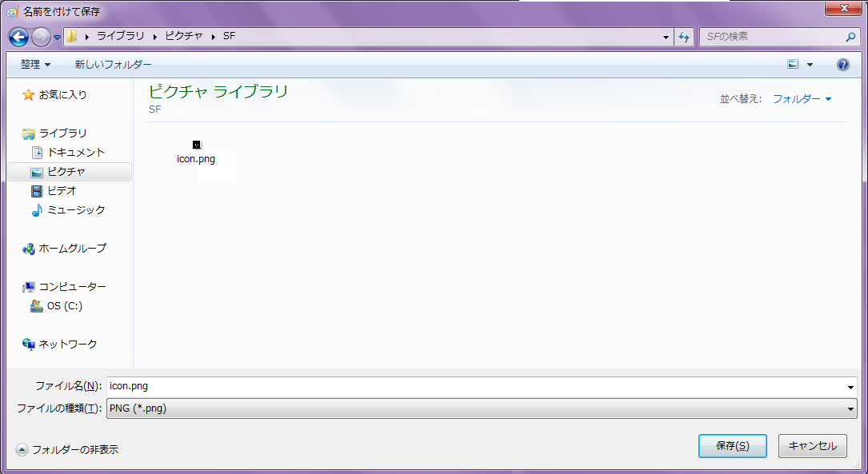The image size is (868, 474).
Task: Open the 整理 menu
Action: [35, 65]
